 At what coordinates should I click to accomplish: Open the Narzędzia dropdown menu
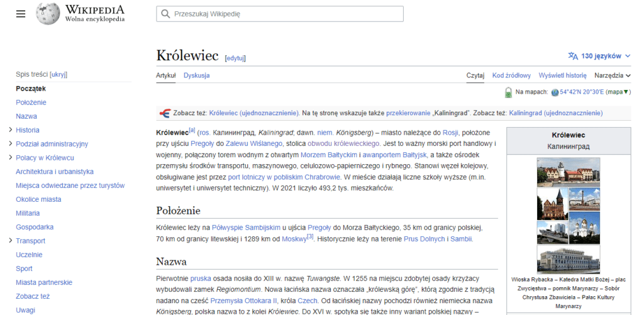pos(612,75)
